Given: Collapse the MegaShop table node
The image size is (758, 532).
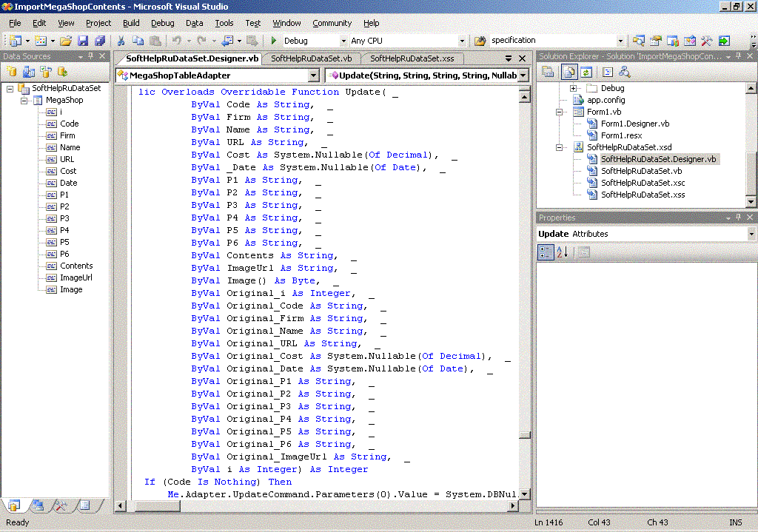Looking at the screenshot, I should pos(24,100).
